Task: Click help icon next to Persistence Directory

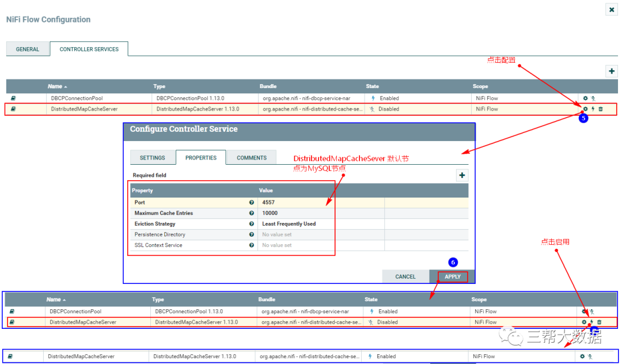Action: pos(252,234)
